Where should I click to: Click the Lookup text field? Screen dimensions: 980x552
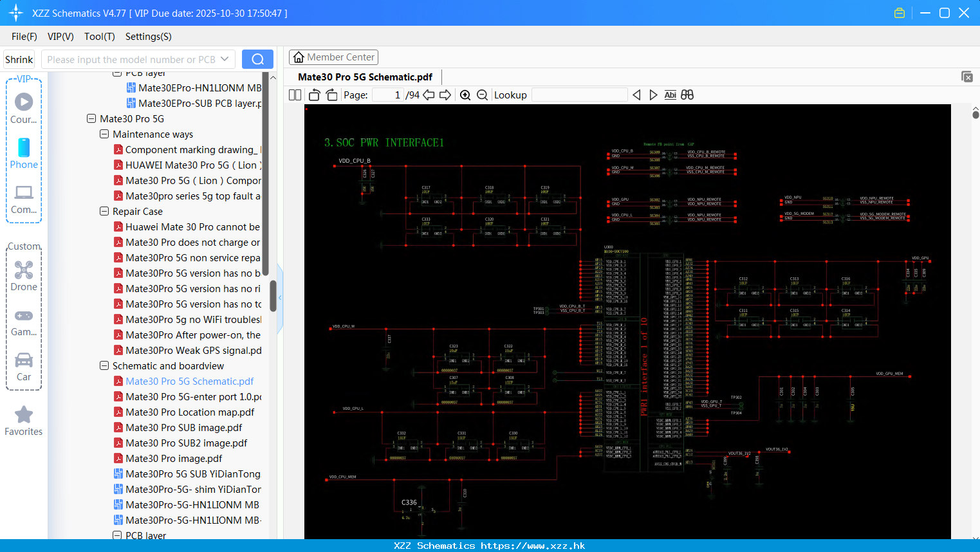(x=580, y=95)
